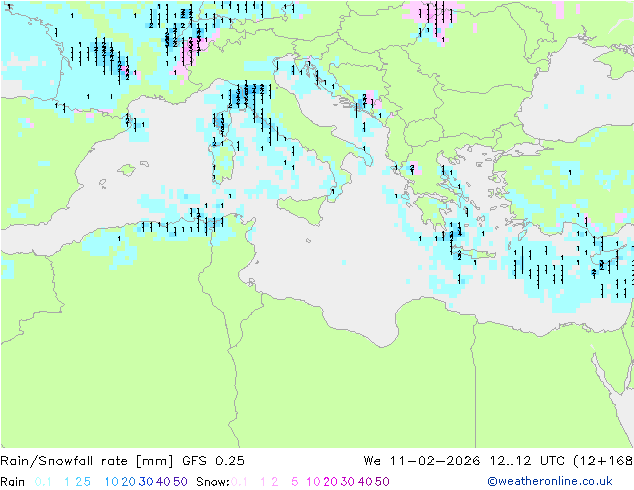Click the 'Snow:' legend label
The height and width of the screenshot is (490, 634).
pyautogui.click(x=213, y=482)
